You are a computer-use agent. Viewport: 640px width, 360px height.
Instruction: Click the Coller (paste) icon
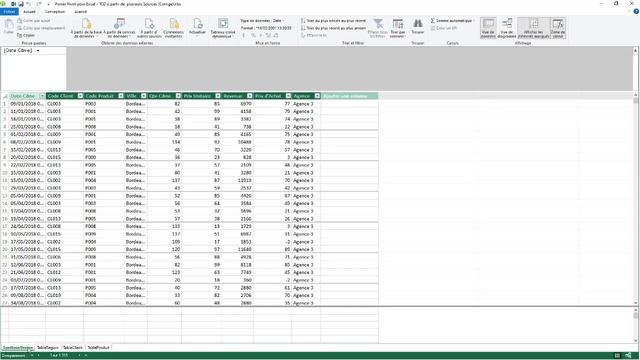coord(9,27)
